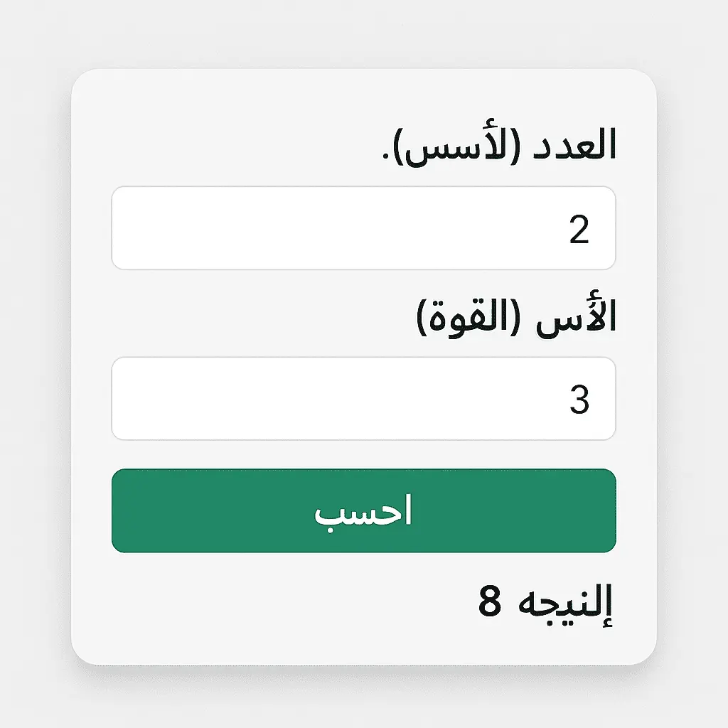
Task: Click the result value 8
Action: pyautogui.click(x=491, y=603)
